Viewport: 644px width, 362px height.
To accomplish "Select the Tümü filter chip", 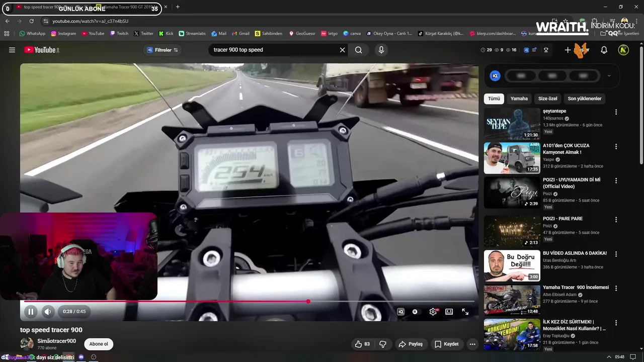I will point(494,99).
